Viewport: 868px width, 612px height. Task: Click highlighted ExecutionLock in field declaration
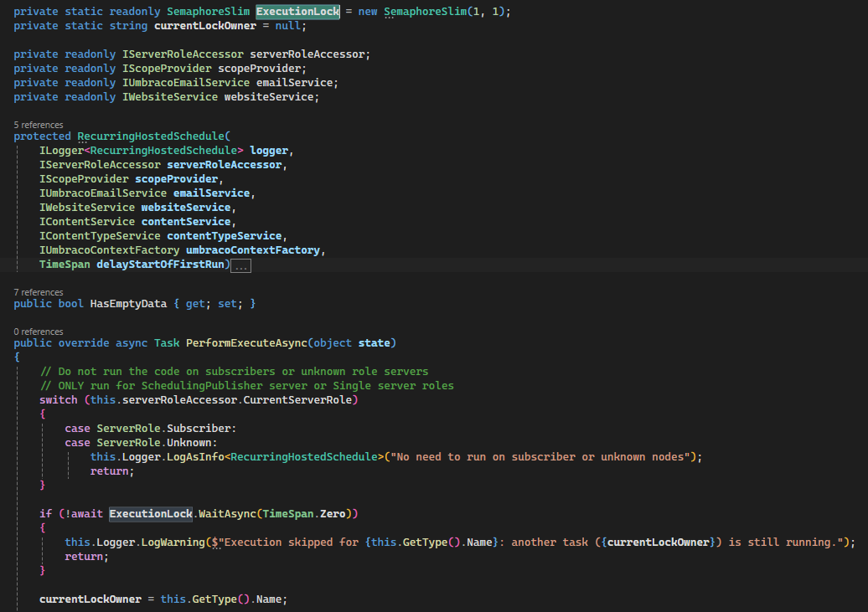[x=297, y=11]
